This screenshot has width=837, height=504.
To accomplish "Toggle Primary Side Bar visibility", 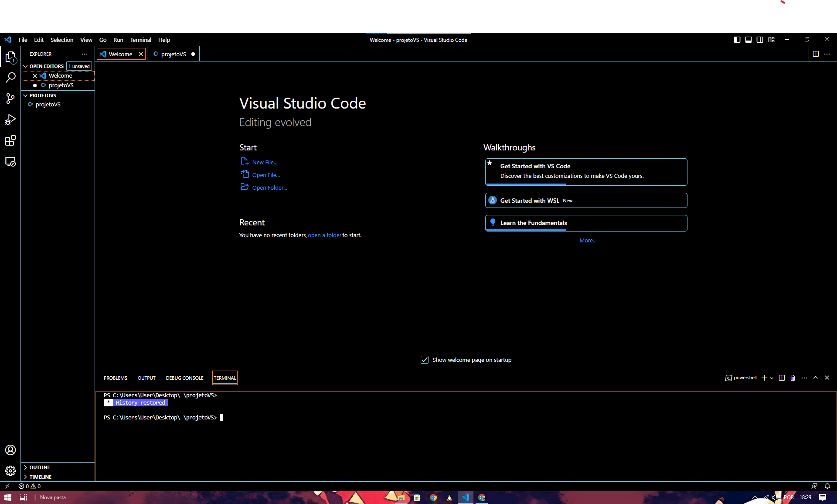I will click(x=737, y=40).
